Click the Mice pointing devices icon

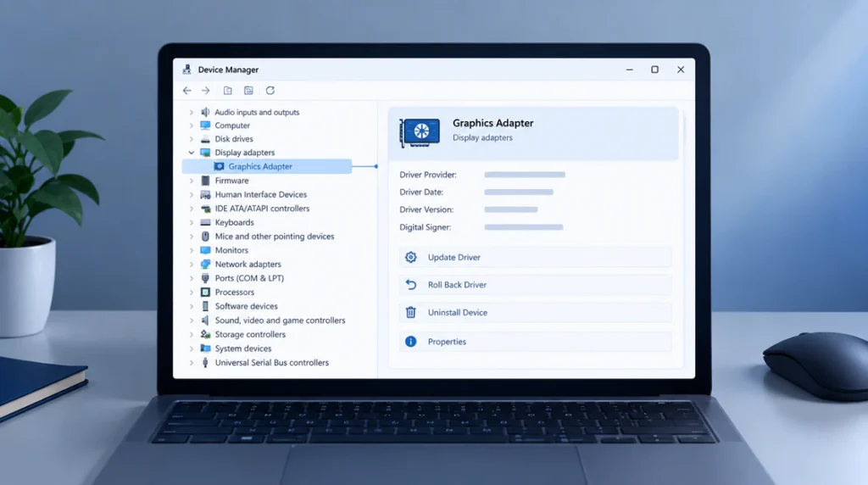pos(205,237)
